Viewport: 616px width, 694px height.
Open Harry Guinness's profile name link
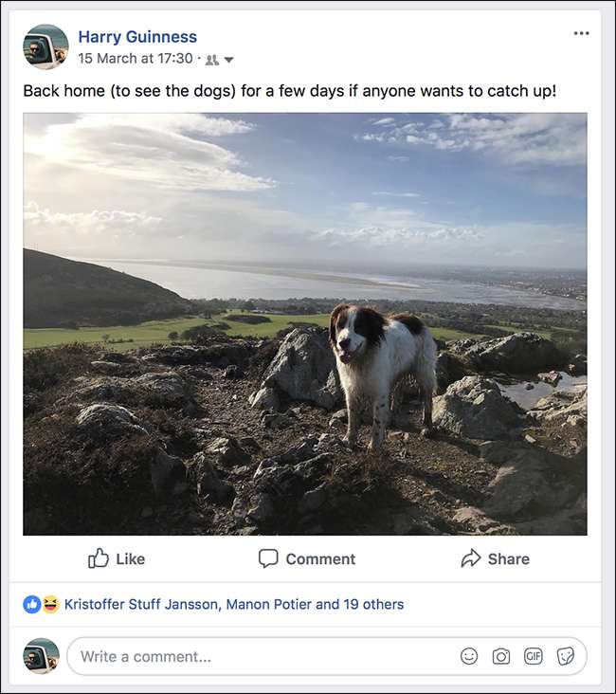pyautogui.click(x=137, y=37)
